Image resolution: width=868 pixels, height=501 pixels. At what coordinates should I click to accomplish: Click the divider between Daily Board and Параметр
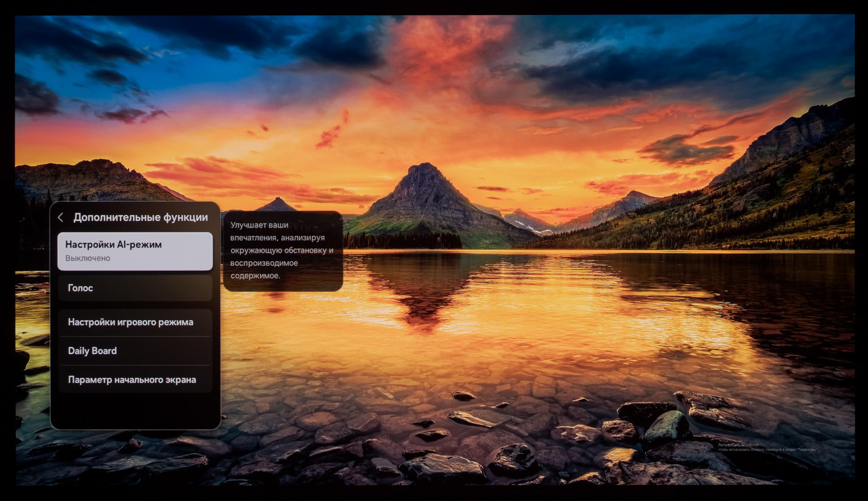tap(135, 365)
